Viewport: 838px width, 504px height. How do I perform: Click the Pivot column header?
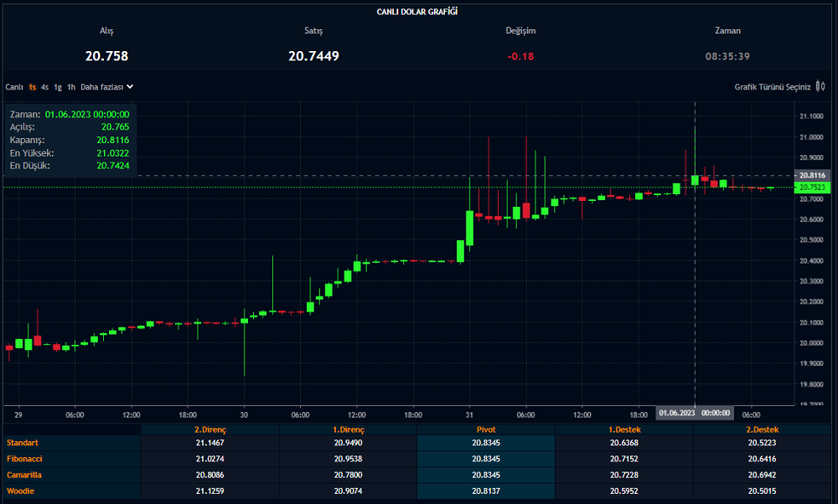(x=485, y=429)
